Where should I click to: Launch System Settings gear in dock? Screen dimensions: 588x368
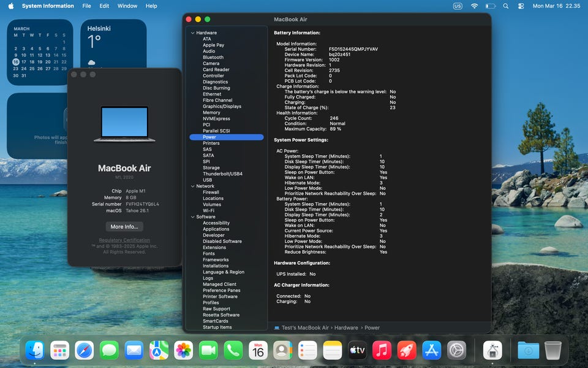[x=456, y=350]
